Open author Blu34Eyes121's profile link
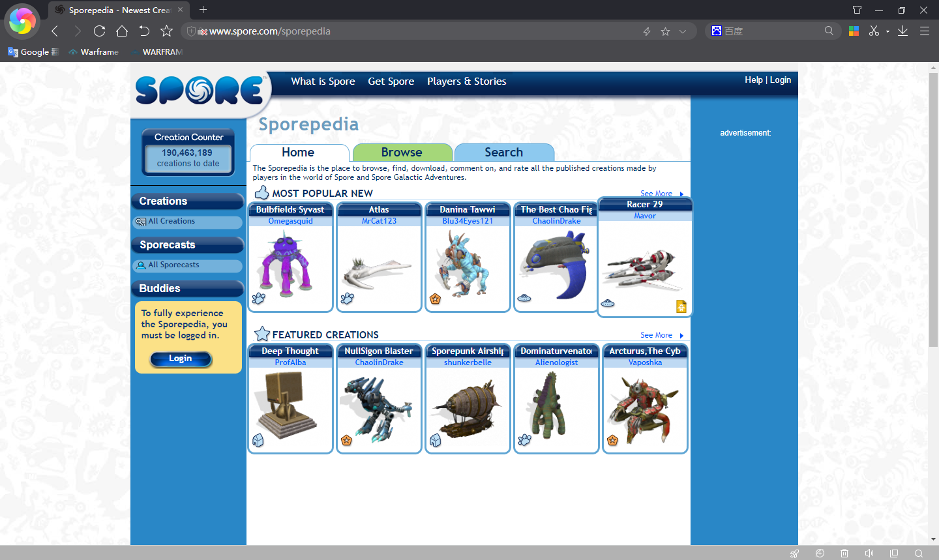This screenshot has height=560, width=939. point(468,222)
